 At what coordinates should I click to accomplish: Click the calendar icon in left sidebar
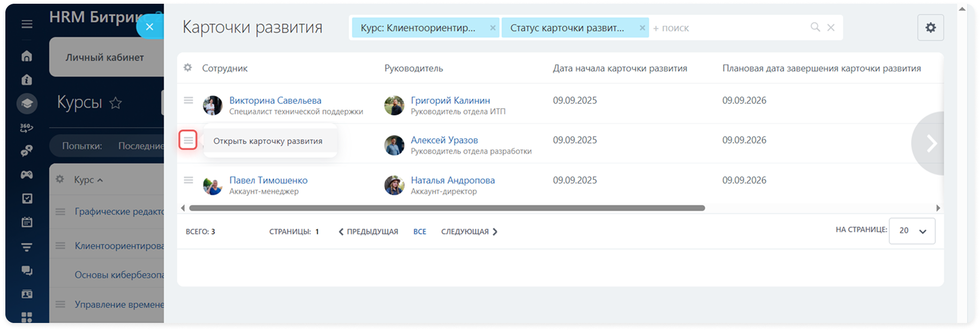[x=26, y=222]
